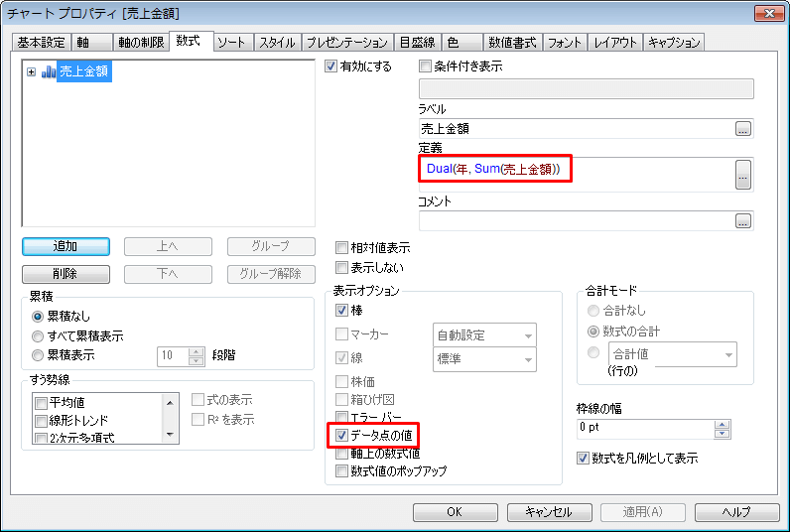Viewport: 790px width, 532px height.
Task: Select the すべて累積表示 radio button
Action: 39,335
